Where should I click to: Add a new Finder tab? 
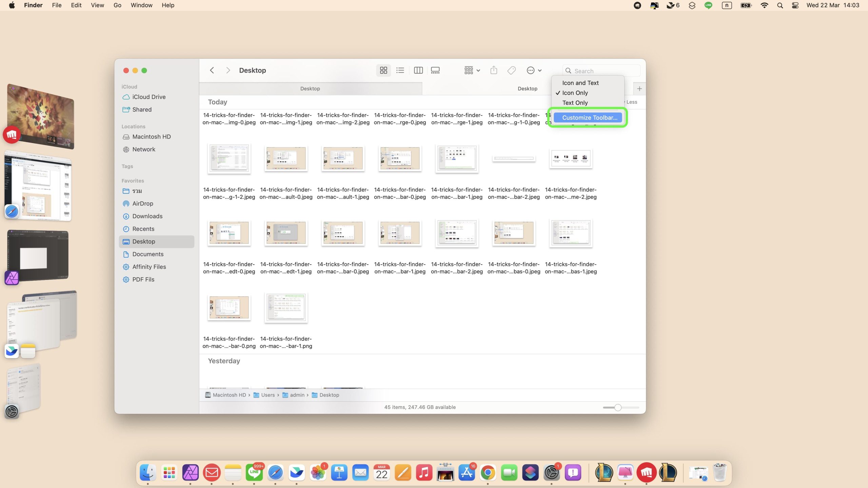pyautogui.click(x=639, y=89)
